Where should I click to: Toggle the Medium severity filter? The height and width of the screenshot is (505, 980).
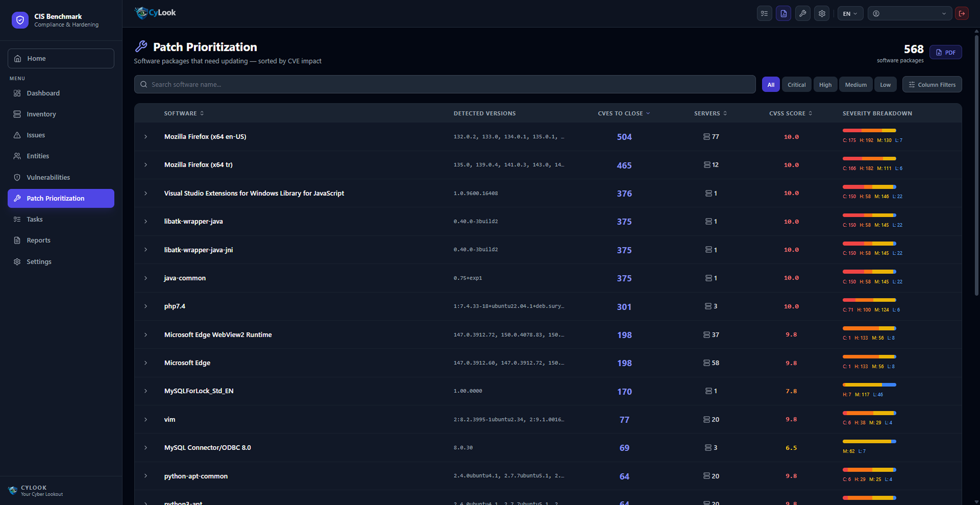(856, 85)
